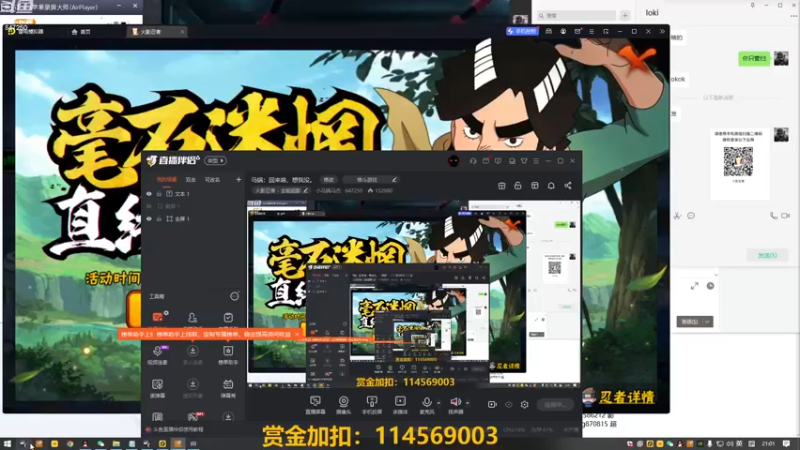This screenshot has height=450, width=800.
Task: Open the settings gear in bottom bar
Action: pyautogui.click(x=524, y=405)
